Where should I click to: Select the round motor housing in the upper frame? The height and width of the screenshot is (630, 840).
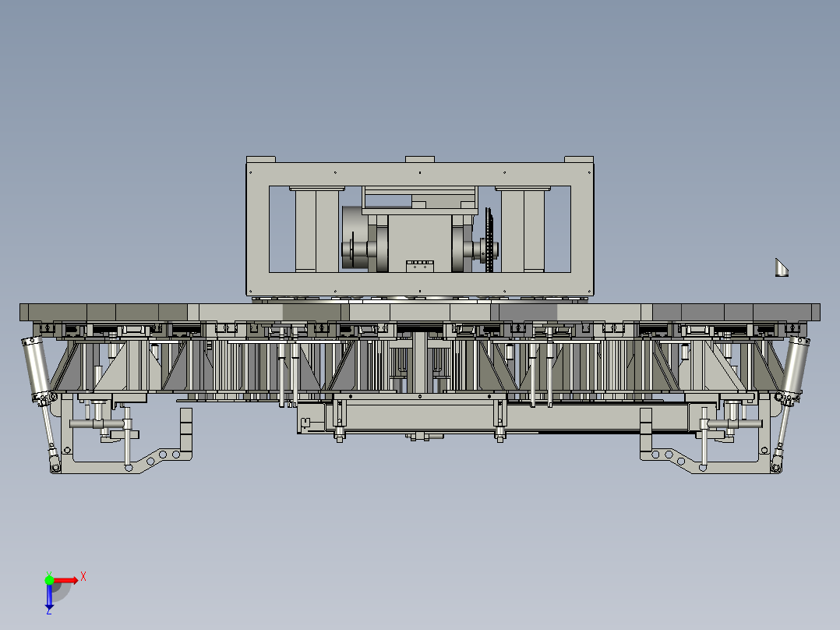pyautogui.click(x=354, y=238)
